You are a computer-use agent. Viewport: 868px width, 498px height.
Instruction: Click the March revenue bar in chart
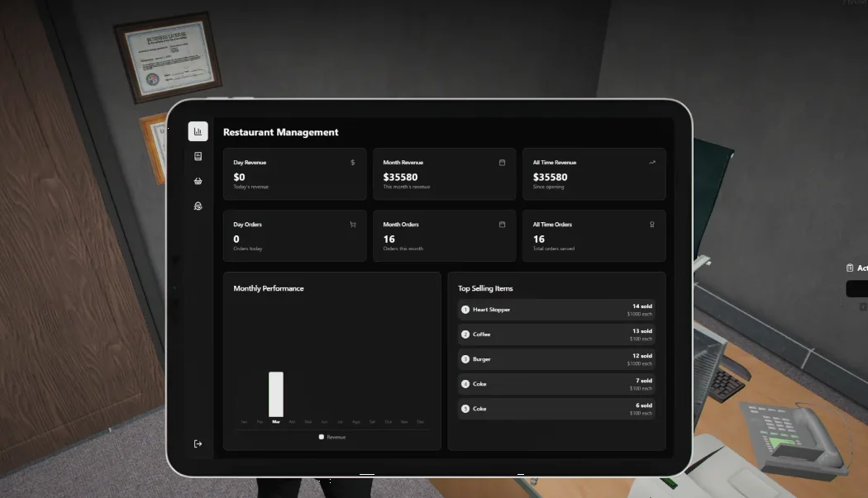(275, 394)
